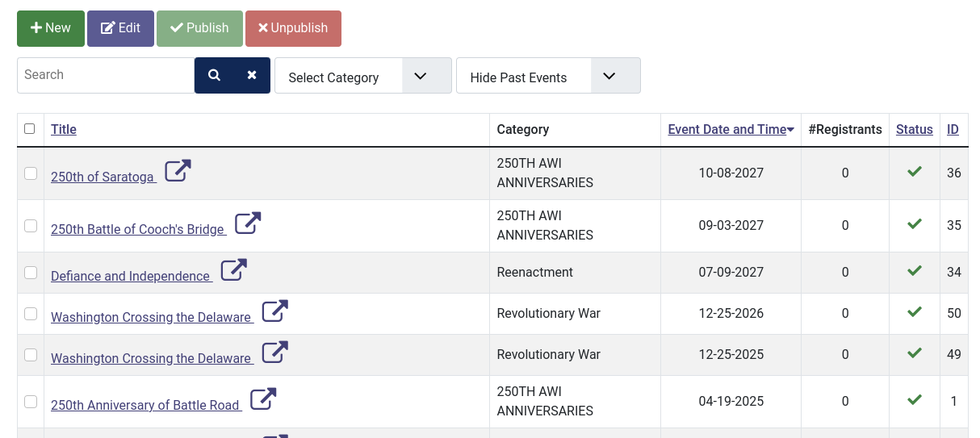Toggle published checkmark for Defiance and Independence

915,271
